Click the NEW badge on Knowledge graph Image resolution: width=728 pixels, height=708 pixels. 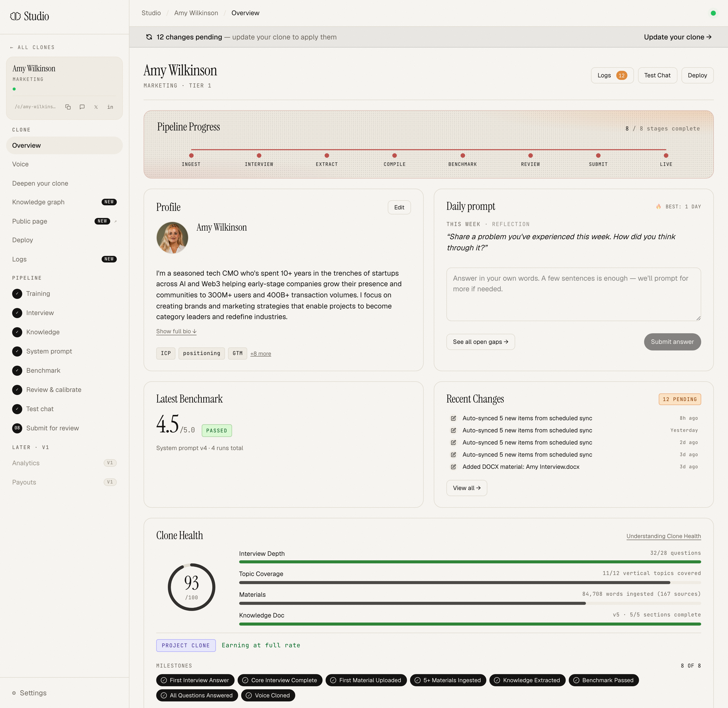pyautogui.click(x=109, y=202)
